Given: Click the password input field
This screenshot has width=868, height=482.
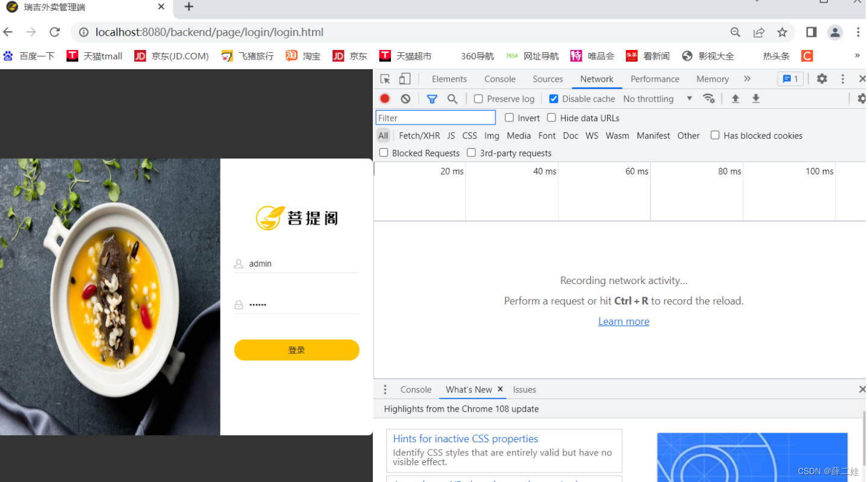Looking at the screenshot, I should (296, 304).
